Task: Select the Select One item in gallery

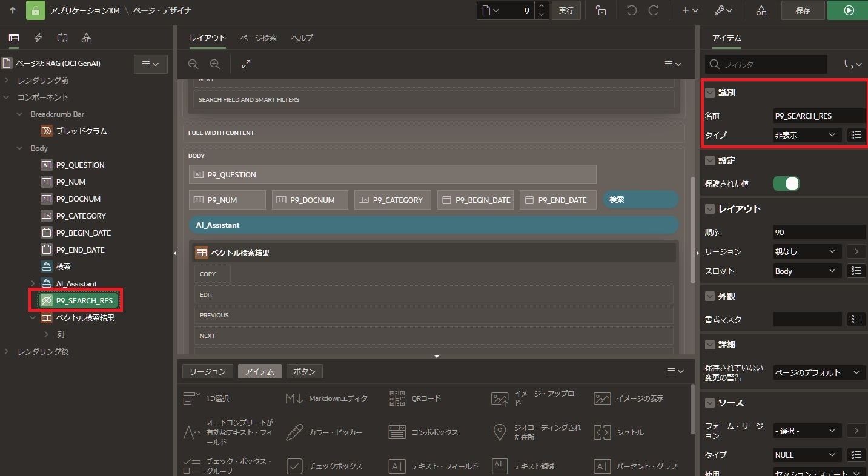Action: [207, 398]
